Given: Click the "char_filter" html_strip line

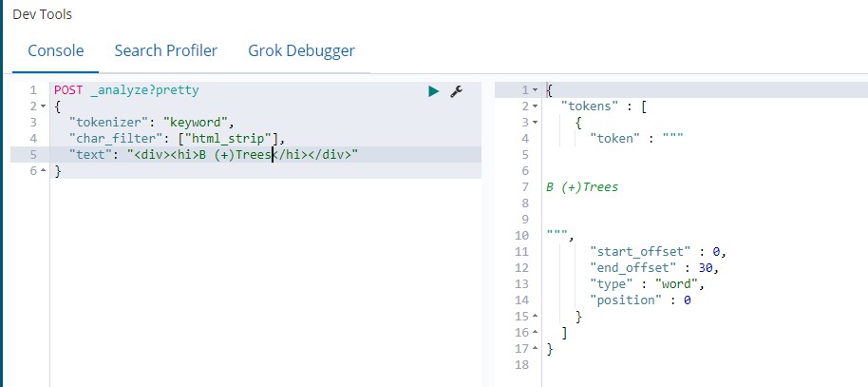Looking at the screenshot, I should point(177,139).
